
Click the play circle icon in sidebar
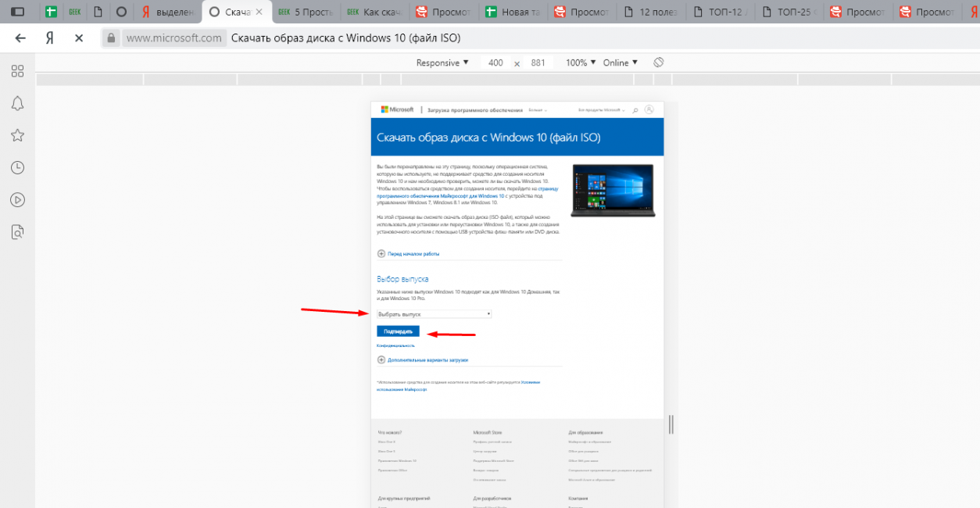[x=17, y=199]
